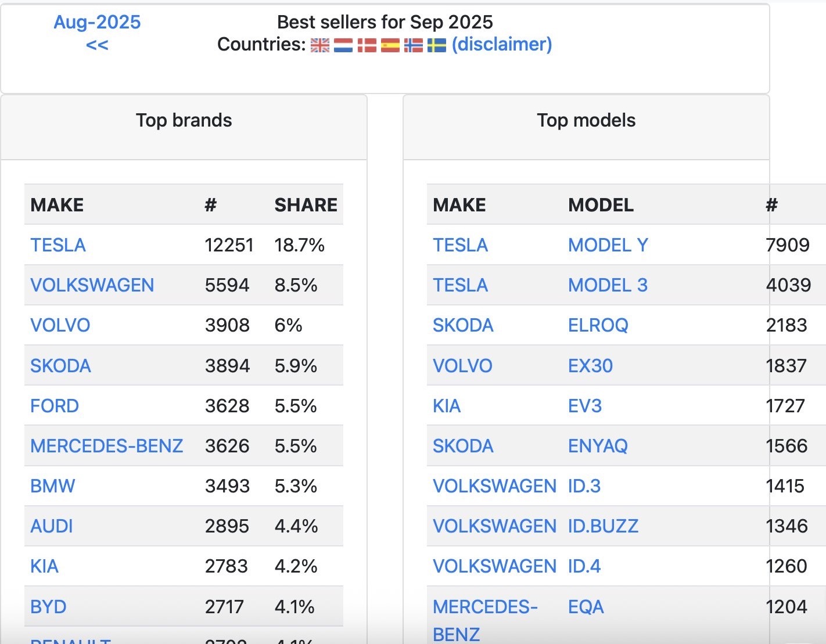The image size is (826, 644).
Task: Open the MODEL Y model link
Action: click(608, 245)
